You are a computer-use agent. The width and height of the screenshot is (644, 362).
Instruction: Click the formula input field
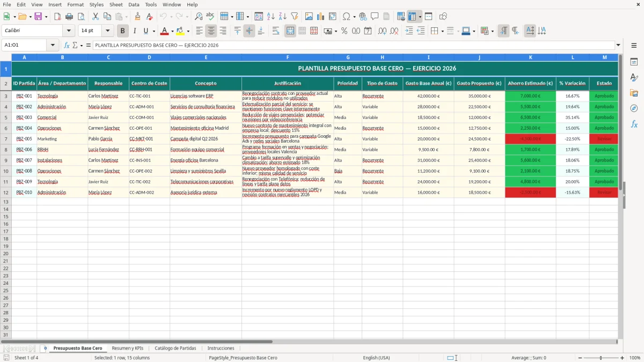click(x=353, y=45)
